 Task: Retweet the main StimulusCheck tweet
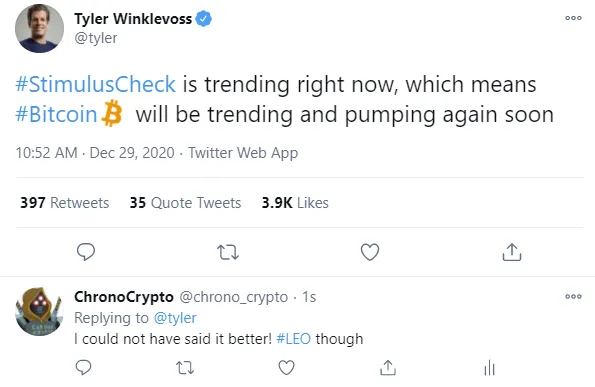[228, 252]
